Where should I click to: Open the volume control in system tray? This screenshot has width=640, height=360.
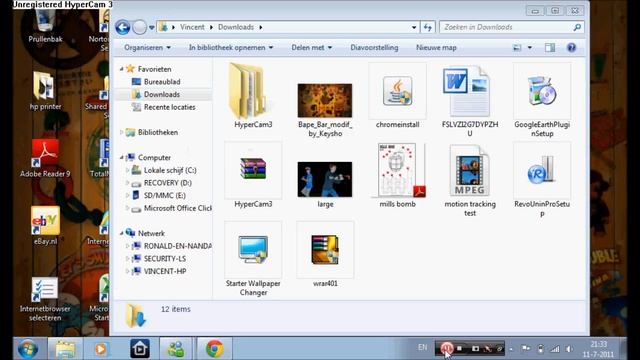tap(569, 349)
